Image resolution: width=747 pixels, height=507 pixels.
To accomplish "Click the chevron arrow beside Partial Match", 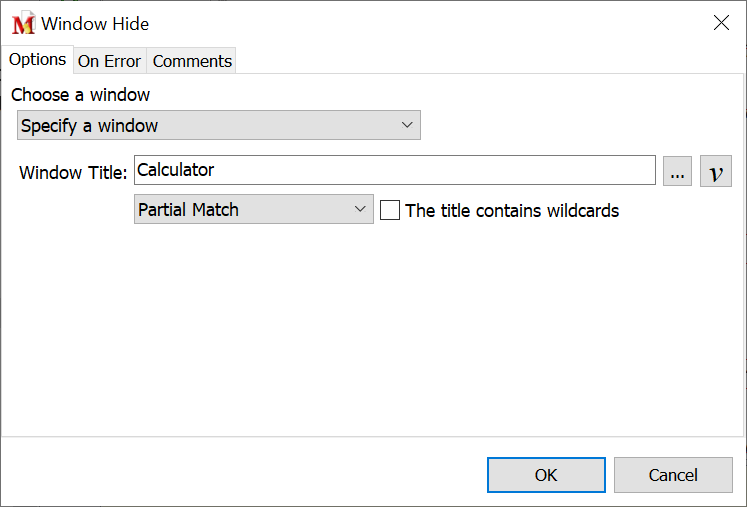I will tap(361, 210).
